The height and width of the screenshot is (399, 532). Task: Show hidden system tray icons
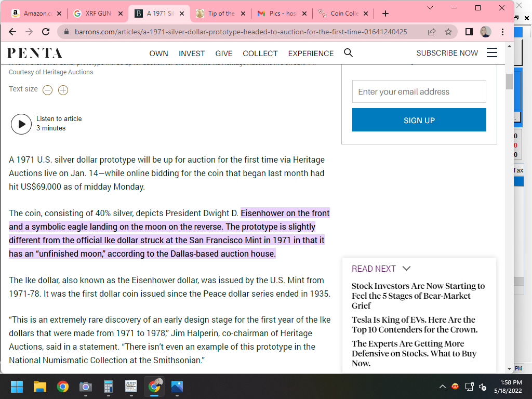coord(443,387)
